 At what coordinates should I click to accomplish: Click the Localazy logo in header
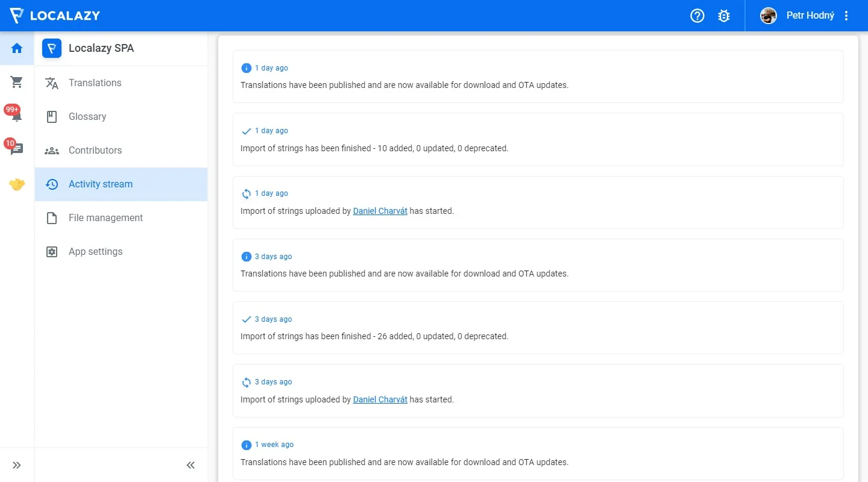[x=55, y=16]
